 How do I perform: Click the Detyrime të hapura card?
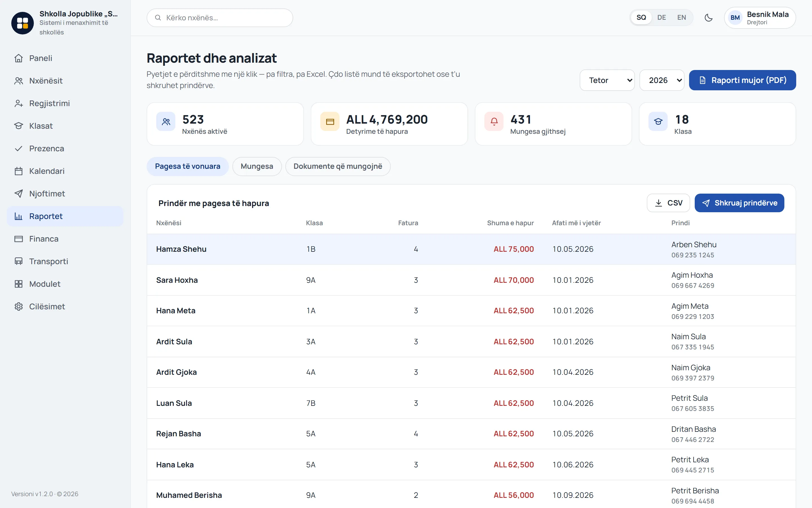[389, 124]
